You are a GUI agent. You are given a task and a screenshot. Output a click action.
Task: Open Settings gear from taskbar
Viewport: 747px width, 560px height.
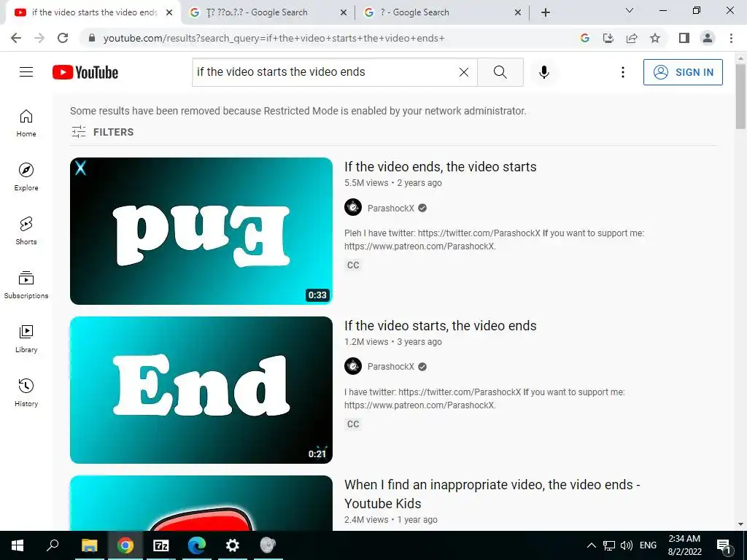(233, 545)
